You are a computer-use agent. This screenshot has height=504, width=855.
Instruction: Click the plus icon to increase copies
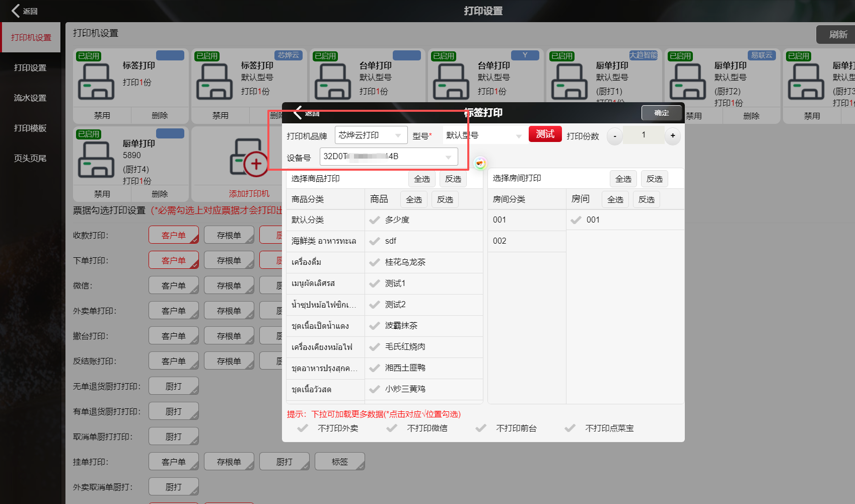(x=673, y=136)
